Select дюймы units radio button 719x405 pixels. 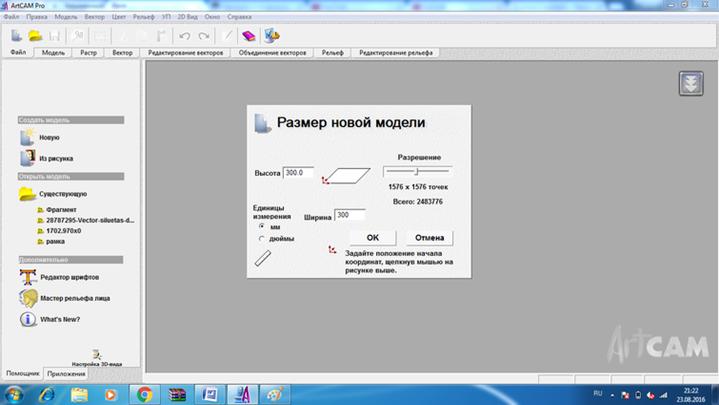262,239
